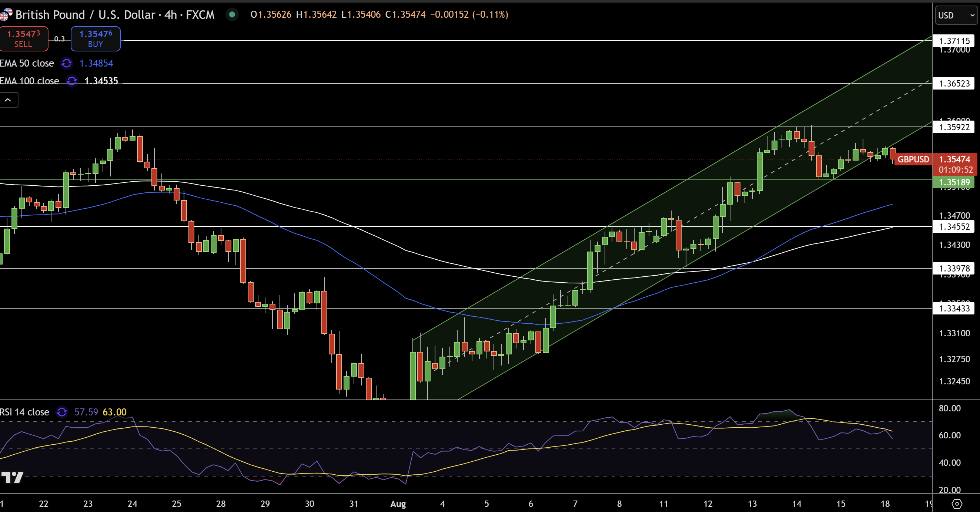The height and width of the screenshot is (512, 980).
Task: Open the USD currency dropdown
Action: click(956, 15)
